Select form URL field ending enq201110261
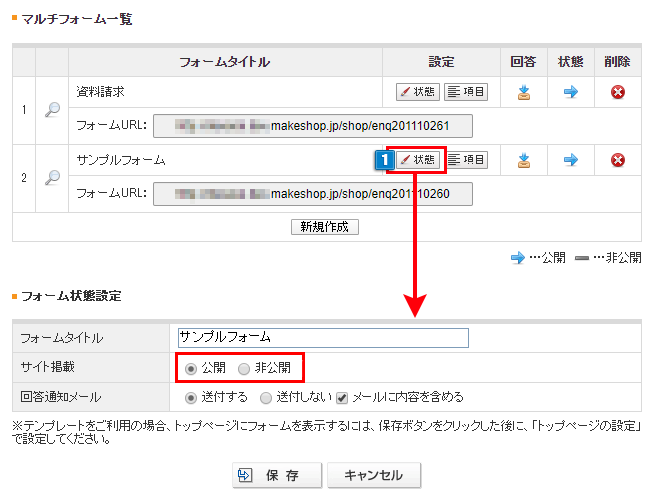Viewport: 655px width, 500px height. tap(313, 126)
